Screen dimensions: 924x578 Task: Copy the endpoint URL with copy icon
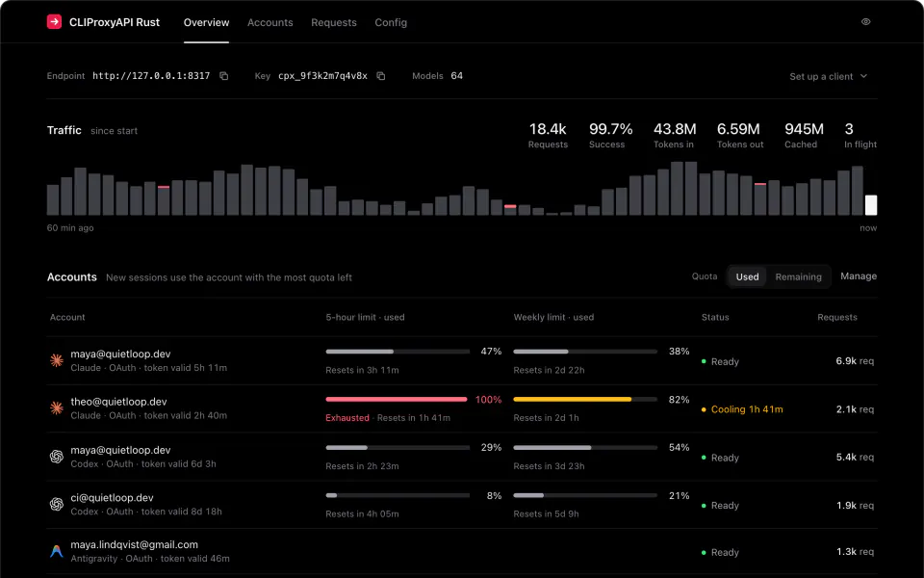pos(224,76)
